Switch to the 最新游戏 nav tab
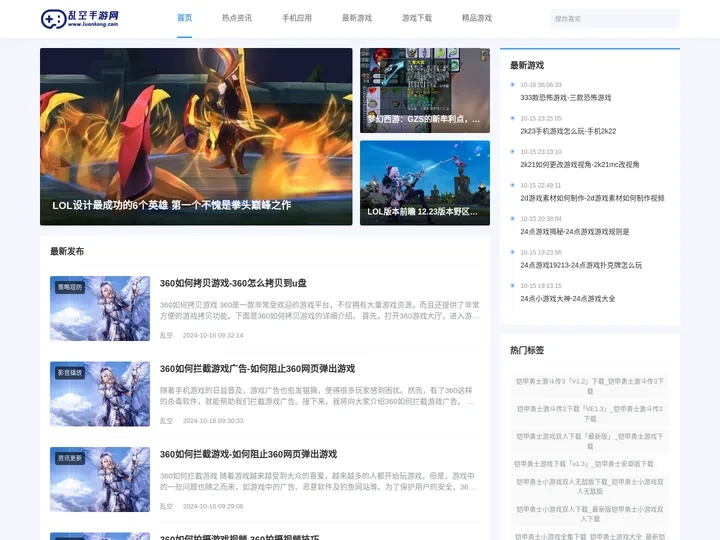 click(x=357, y=18)
